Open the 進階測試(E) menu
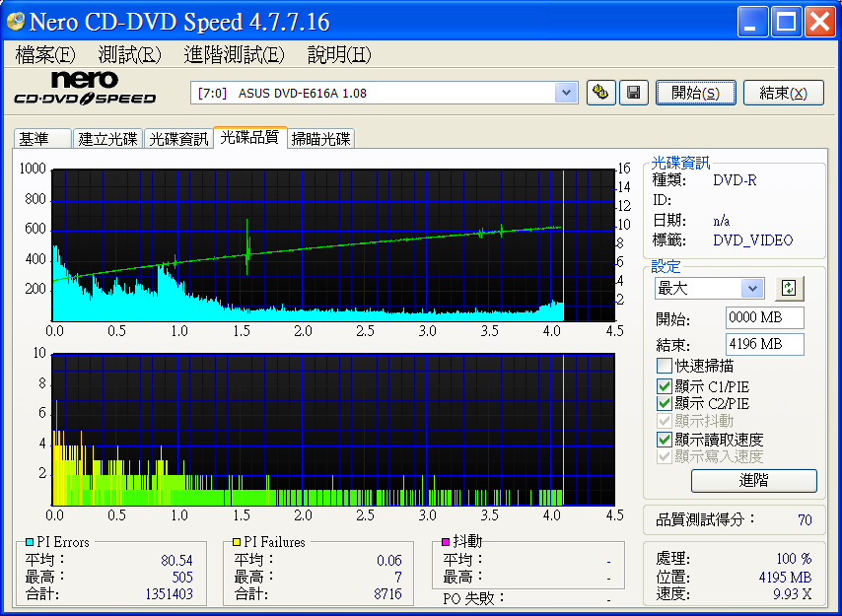The image size is (842, 616). point(234,55)
